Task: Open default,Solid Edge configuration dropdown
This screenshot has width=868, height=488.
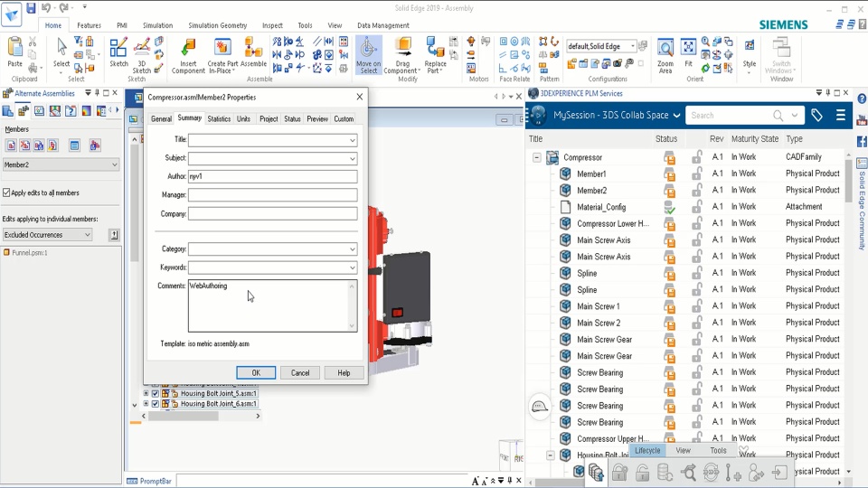Action: pyautogui.click(x=632, y=46)
